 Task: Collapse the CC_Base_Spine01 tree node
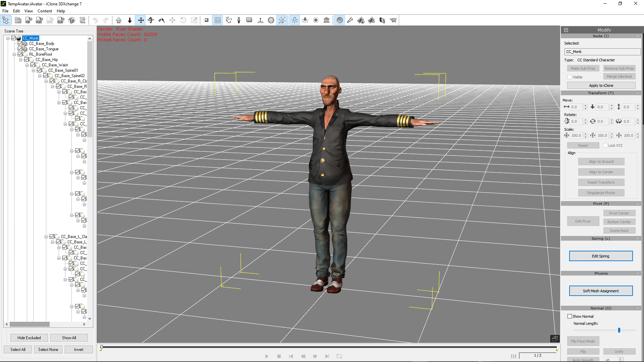(33, 70)
